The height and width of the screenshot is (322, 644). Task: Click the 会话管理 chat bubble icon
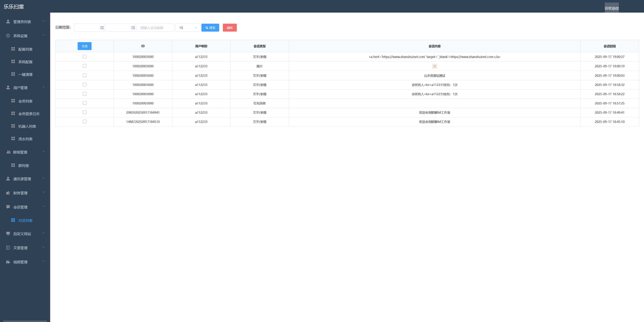coord(8,207)
